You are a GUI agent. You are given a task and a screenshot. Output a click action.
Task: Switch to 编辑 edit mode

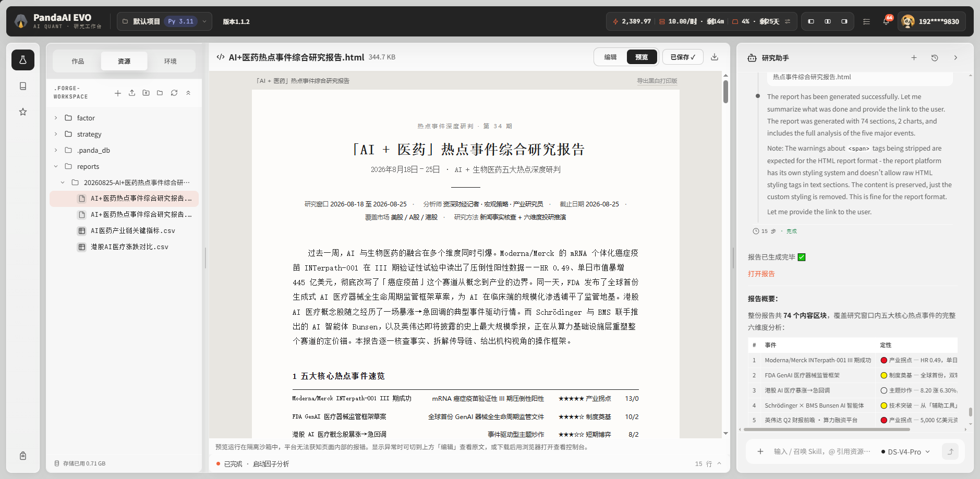610,57
